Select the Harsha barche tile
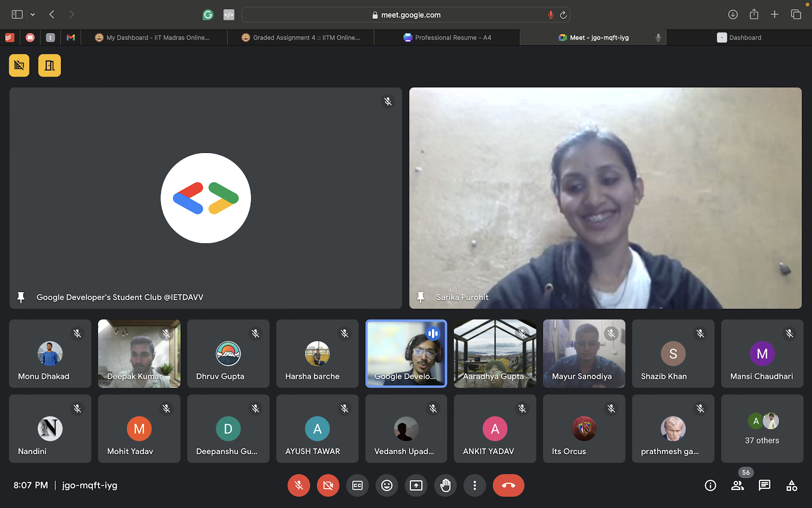The image size is (812, 508). coord(317,354)
